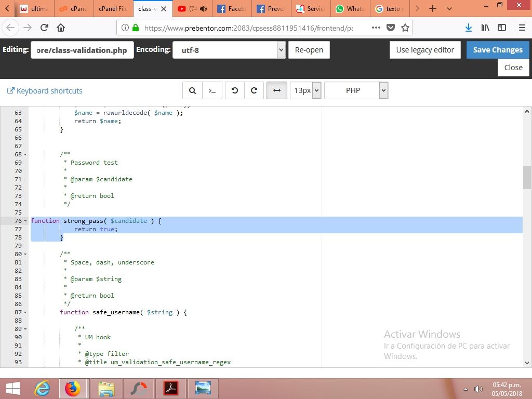The width and height of the screenshot is (532, 399).
Task: Open the PHP language mode dropdown
Action: pos(356,90)
